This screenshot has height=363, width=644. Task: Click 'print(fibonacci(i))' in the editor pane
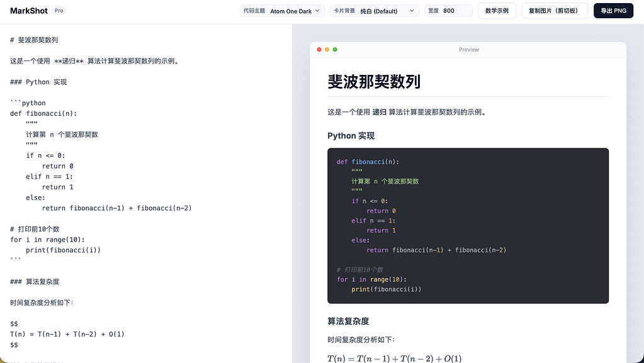63,250
